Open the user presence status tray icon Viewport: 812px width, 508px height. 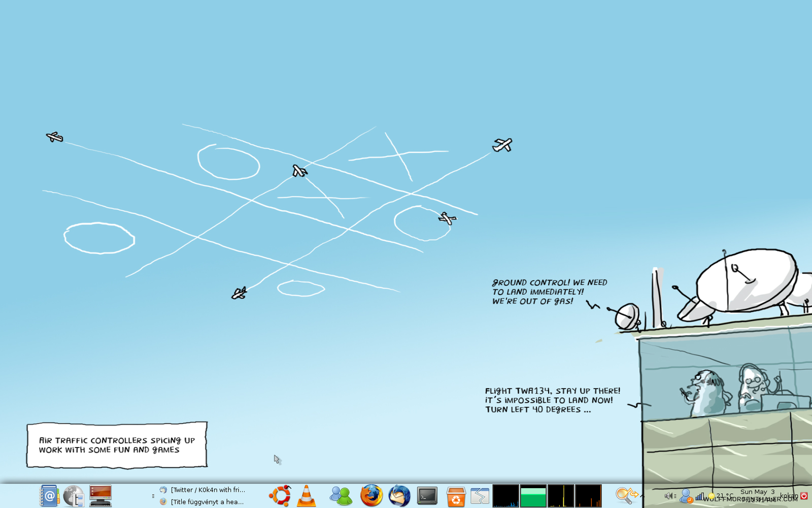pos(686,496)
